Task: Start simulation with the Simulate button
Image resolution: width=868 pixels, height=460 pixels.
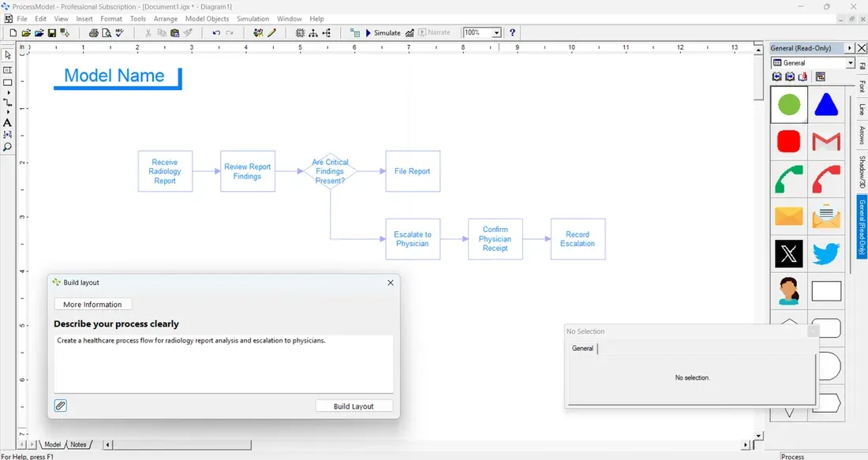Action: [x=383, y=32]
